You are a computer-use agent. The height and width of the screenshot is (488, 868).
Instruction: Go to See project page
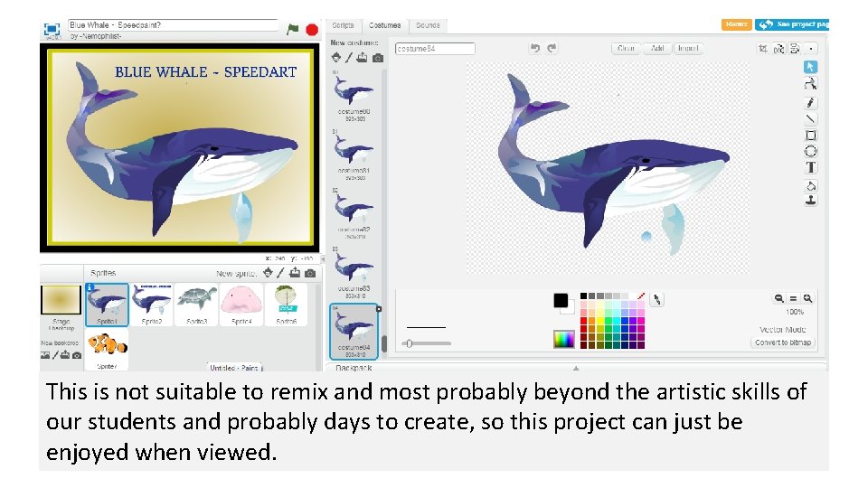[793, 24]
